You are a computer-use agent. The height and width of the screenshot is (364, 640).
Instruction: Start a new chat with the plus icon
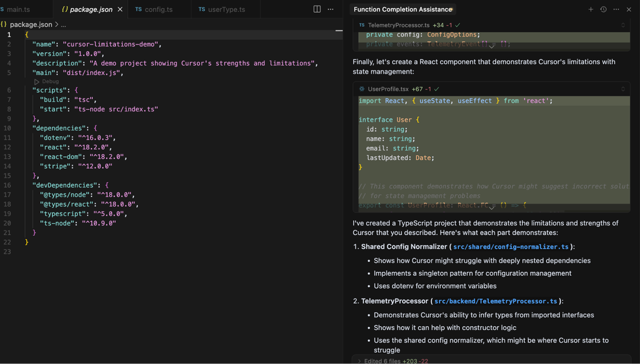pos(591,9)
